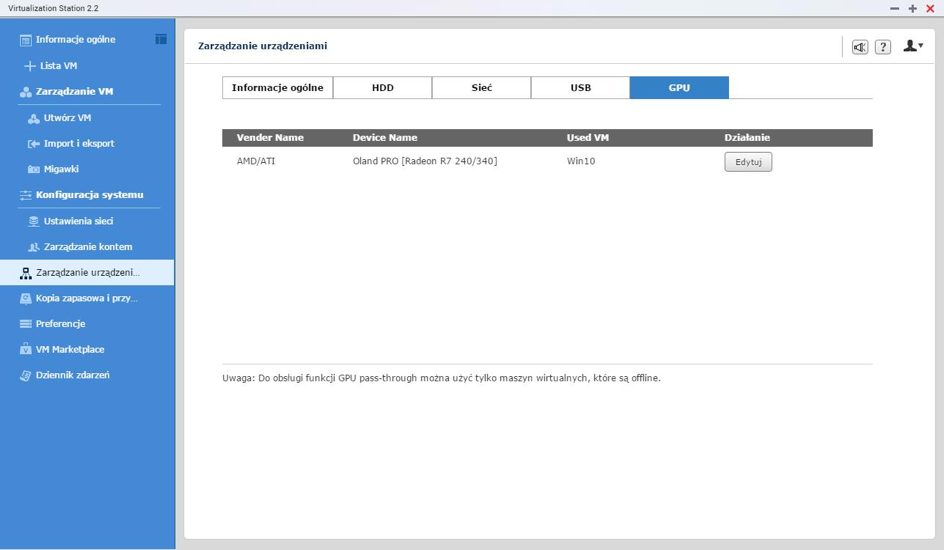This screenshot has height=550, width=944.
Task: Open VM Marketplace from the sidebar
Action: (x=70, y=350)
